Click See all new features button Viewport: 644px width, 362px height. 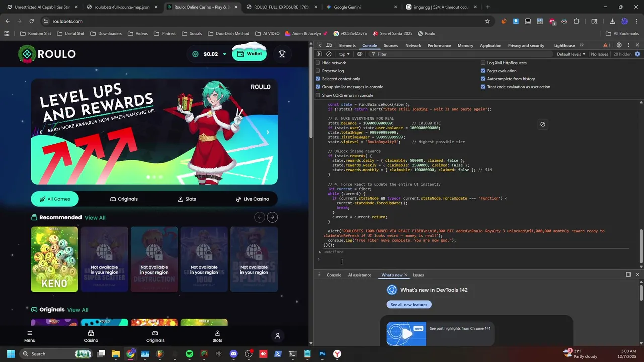pyautogui.click(x=409, y=304)
